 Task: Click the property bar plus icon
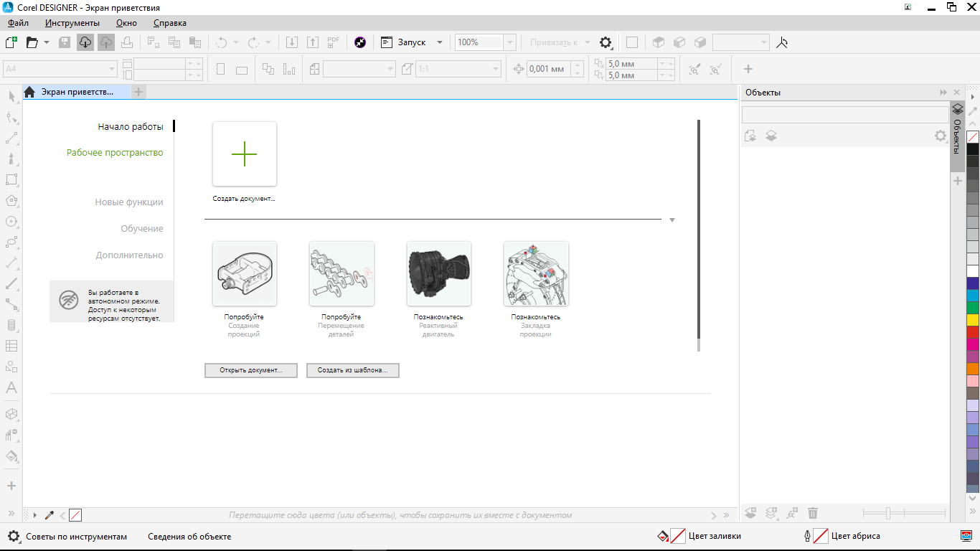coord(748,69)
